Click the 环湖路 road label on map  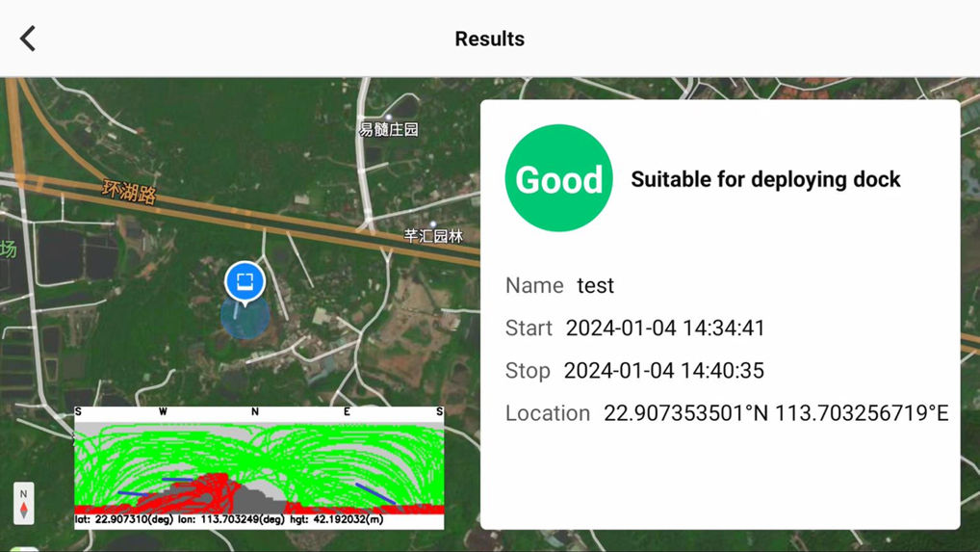(x=130, y=191)
